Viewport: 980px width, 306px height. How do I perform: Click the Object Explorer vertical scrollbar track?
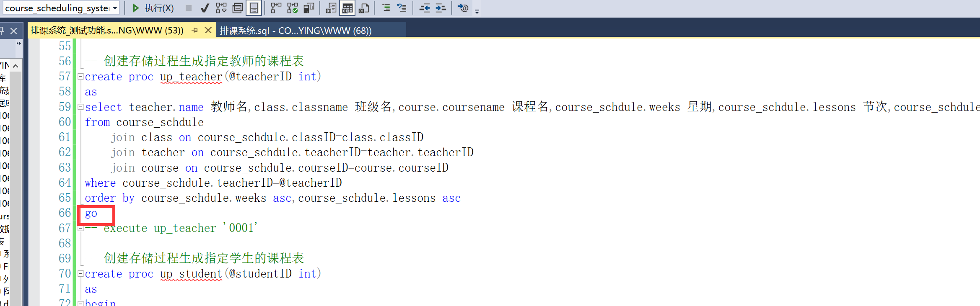click(x=16, y=188)
